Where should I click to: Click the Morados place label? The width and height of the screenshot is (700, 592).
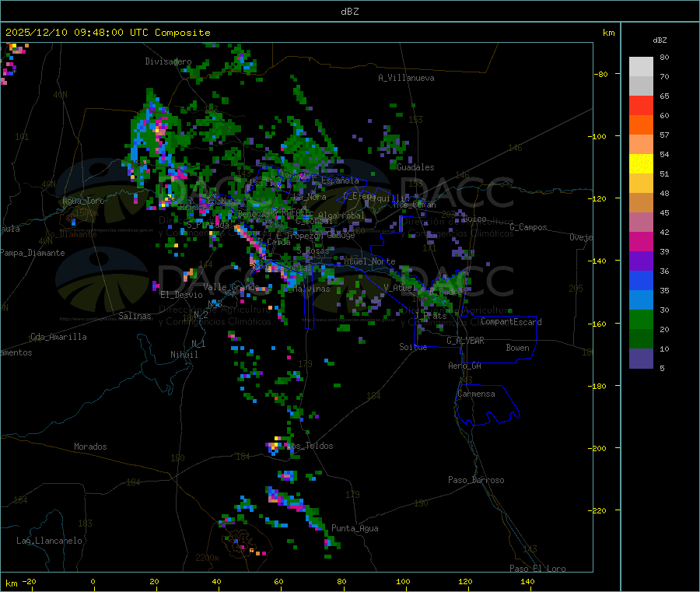coord(90,447)
